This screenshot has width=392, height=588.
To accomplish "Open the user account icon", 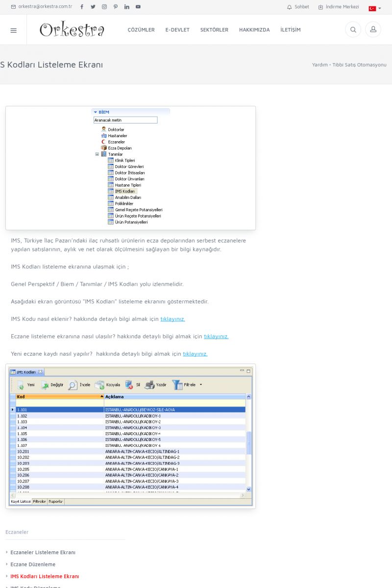I will click(373, 30).
